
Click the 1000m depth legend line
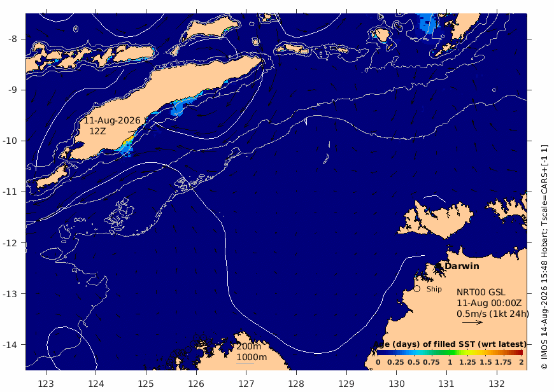[x=245, y=363]
